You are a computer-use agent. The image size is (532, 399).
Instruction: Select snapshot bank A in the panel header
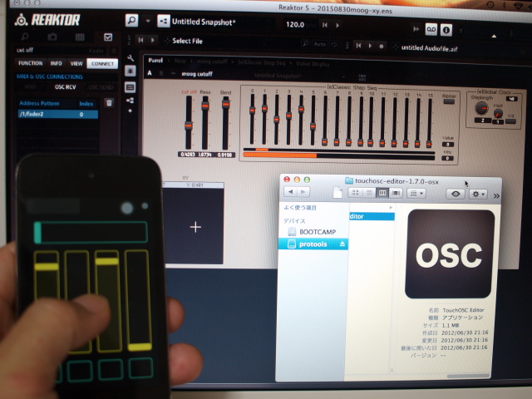(x=150, y=73)
